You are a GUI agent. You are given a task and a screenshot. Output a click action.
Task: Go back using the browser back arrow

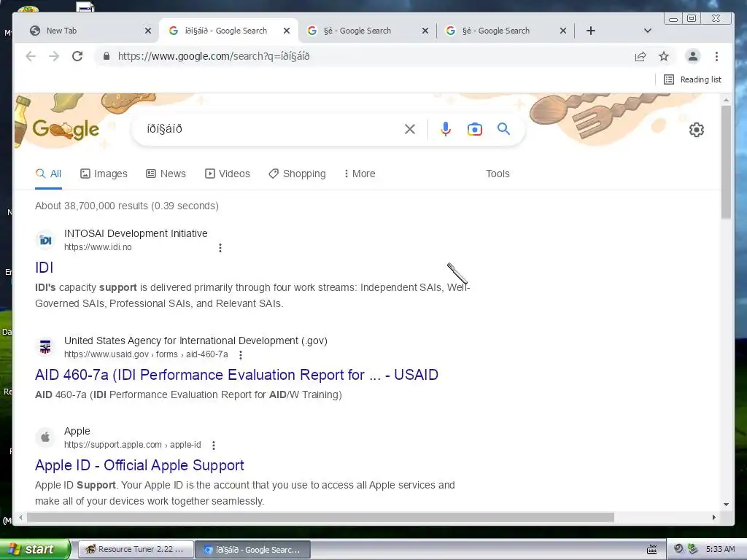point(31,56)
